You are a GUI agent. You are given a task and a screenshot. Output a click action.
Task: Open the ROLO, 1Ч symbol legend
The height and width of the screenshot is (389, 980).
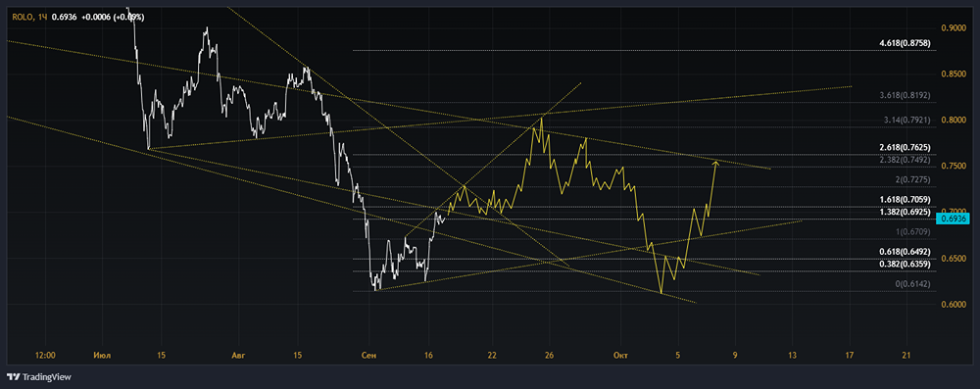click(30, 18)
